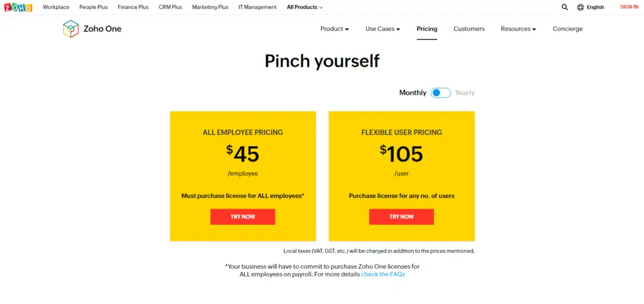The height and width of the screenshot is (304, 644).
Task: Open the Product dropdown menu
Action: (335, 29)
